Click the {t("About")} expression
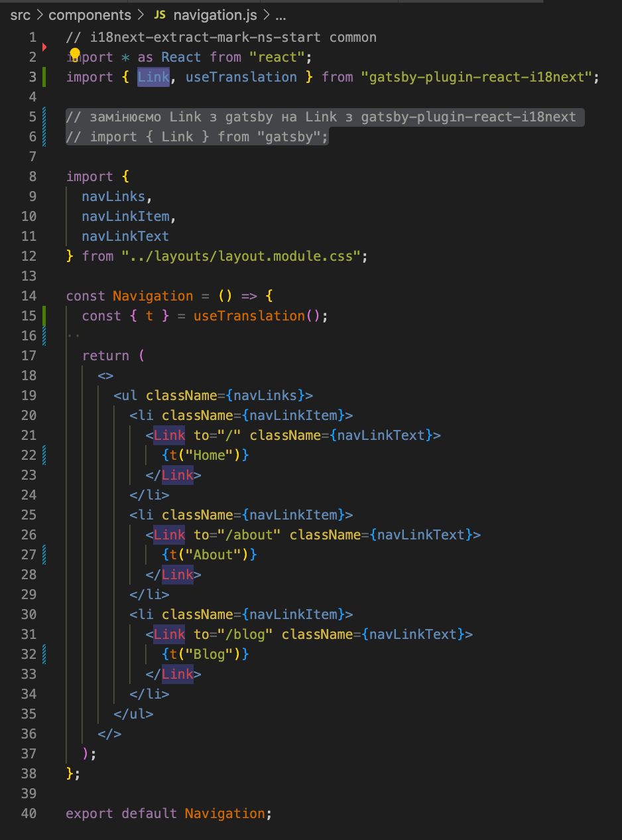Screen dimensions: 622x840 (x=210, y=555)
